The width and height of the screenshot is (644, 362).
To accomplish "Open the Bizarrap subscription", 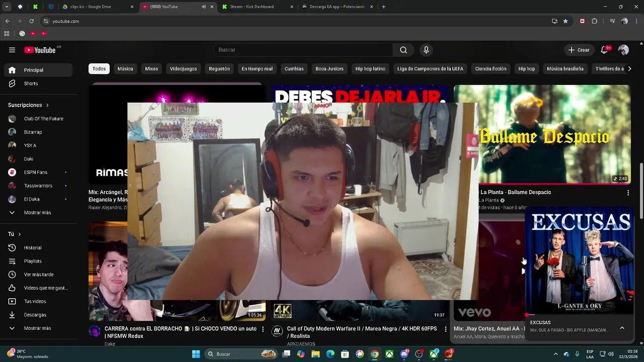I will [39, 132].
